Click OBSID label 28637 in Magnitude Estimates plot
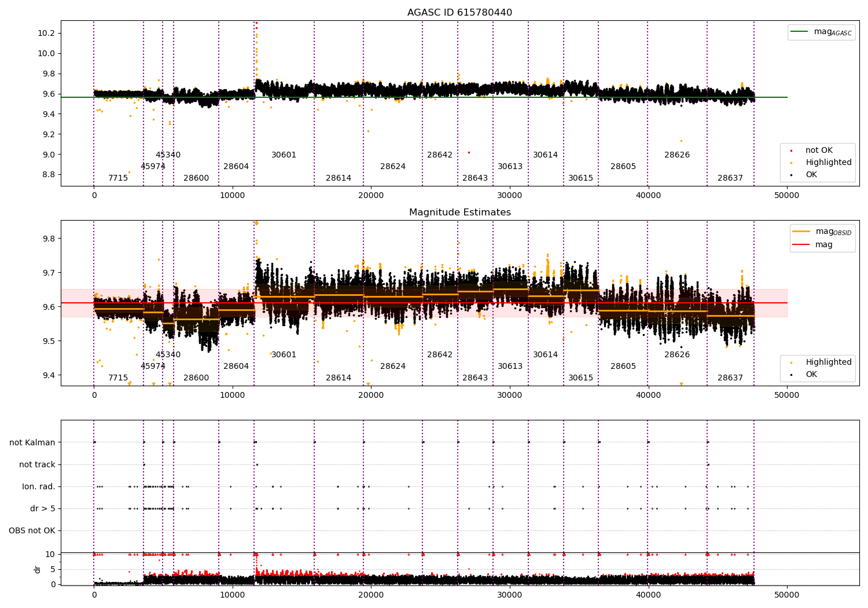This screenshot has height=608, width=868. (x=730, y=378)
